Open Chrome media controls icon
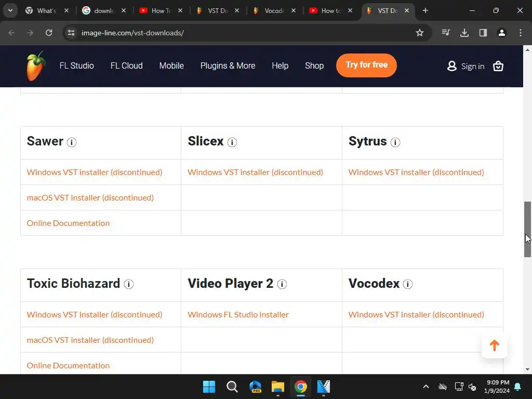The width and height of the screenshot is (532, 399). (x=446, y=33)
